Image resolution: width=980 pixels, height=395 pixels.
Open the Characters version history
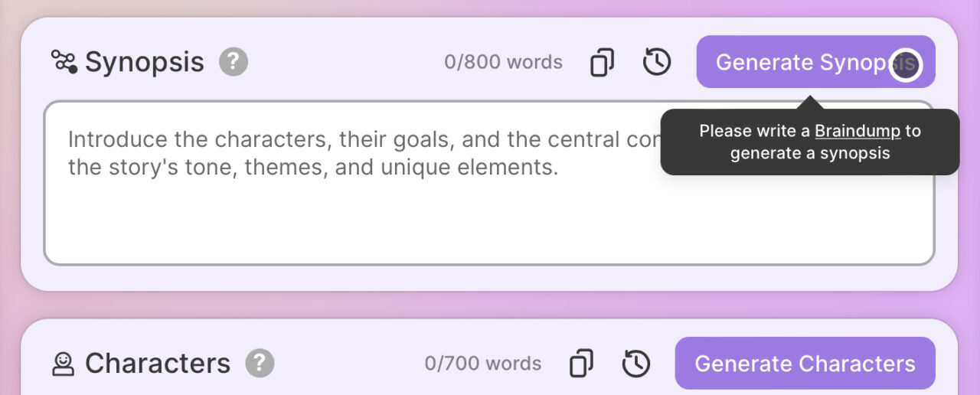(x=635, y=364)
